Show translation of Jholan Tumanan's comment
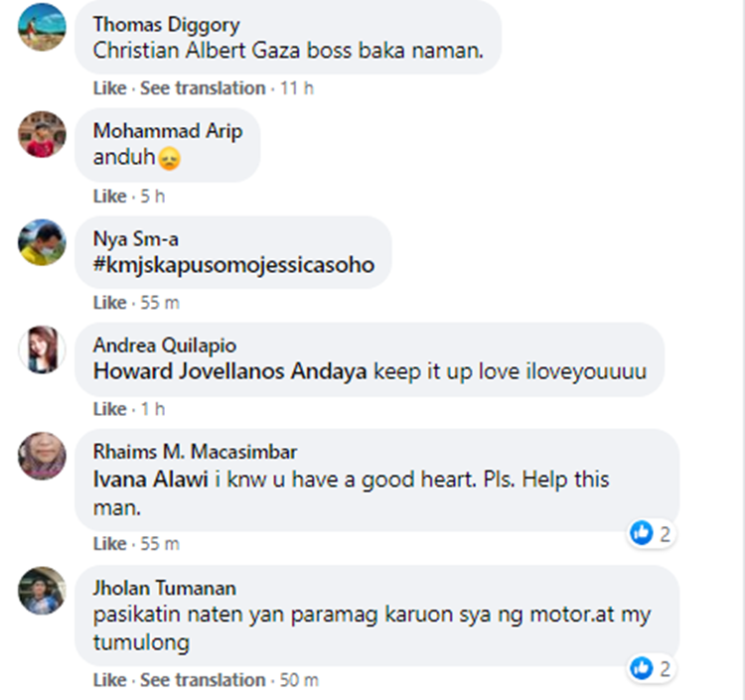The image size is (745, 700). [x=203, y=680]
